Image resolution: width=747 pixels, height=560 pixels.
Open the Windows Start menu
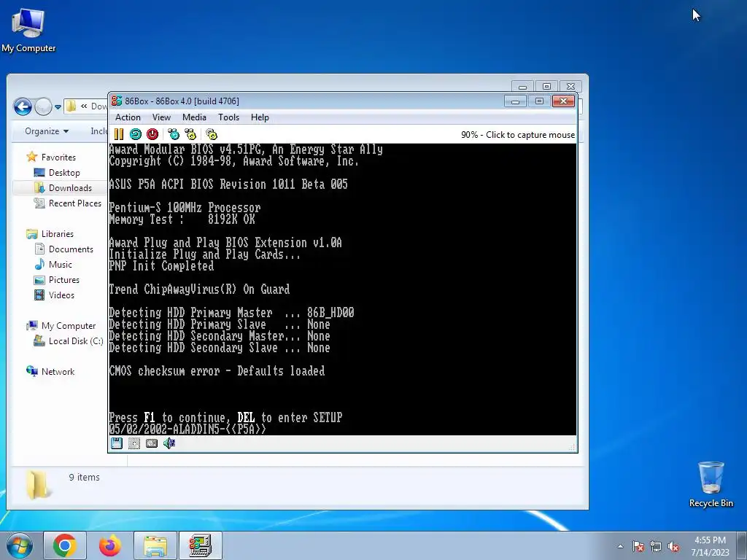tap(20, 545)
